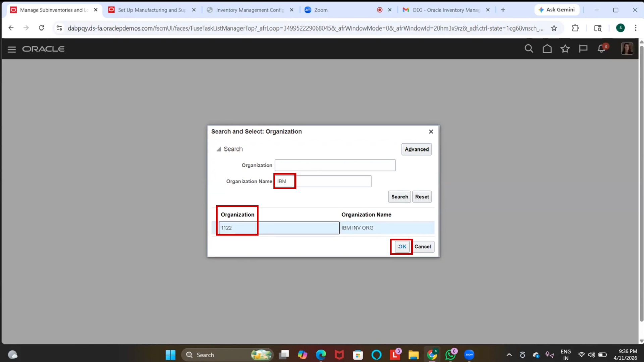Collapse the Search section triangle
644x362 pixels.
pyautogui.click(x=219, y=149)
